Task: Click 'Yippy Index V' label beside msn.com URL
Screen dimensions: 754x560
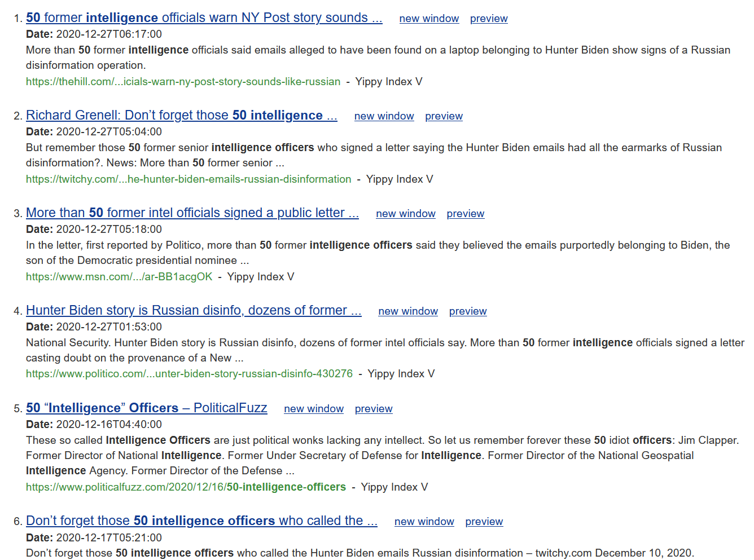Action: coord(261,277)
